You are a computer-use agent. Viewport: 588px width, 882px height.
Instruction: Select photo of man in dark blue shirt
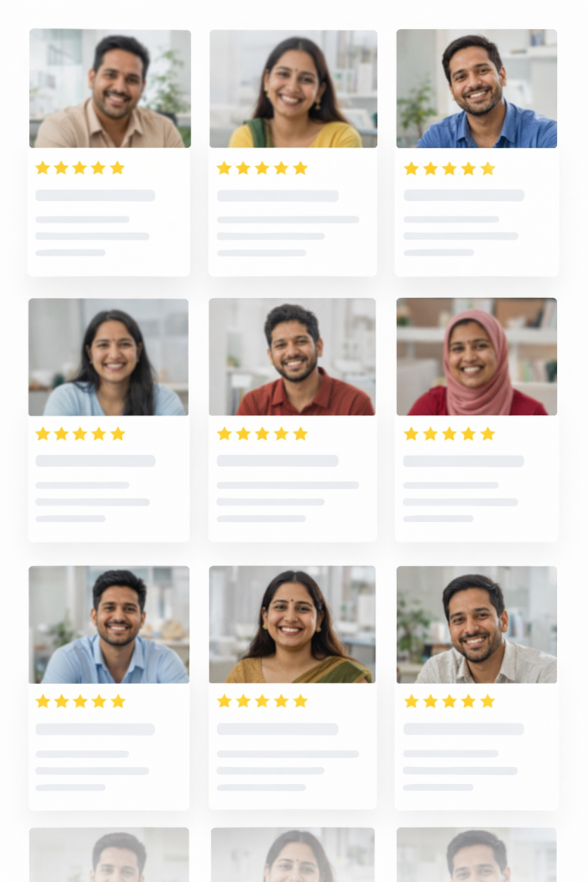click(477, 89)
